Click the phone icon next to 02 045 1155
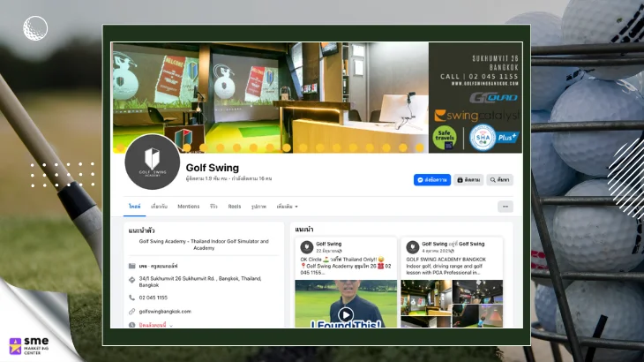 (x=131, y=298)
